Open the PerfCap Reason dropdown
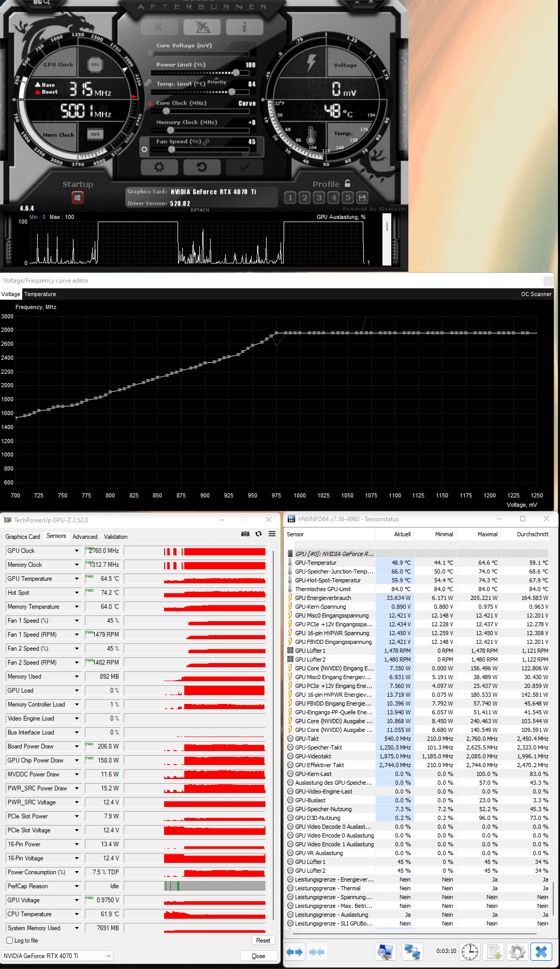Viewport: 560px width, 969px height. pyautogui.click(x=77, y=886)
